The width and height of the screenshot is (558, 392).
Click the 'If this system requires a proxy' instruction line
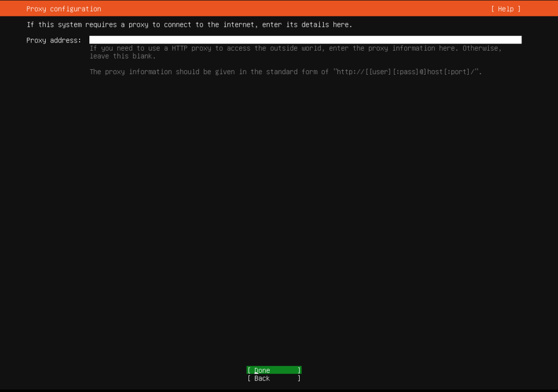click(x=189, y=25)
